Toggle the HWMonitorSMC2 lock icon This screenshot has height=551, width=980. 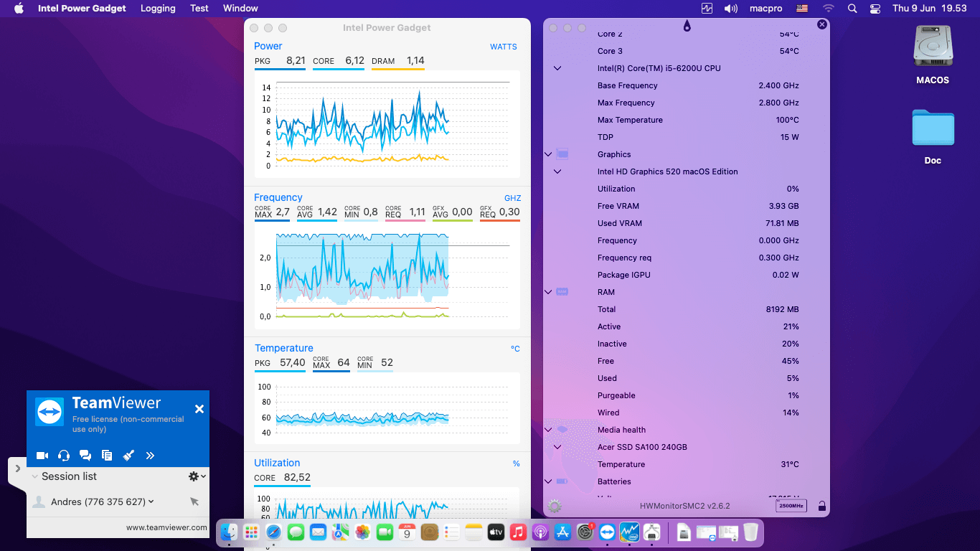(822, 506)
